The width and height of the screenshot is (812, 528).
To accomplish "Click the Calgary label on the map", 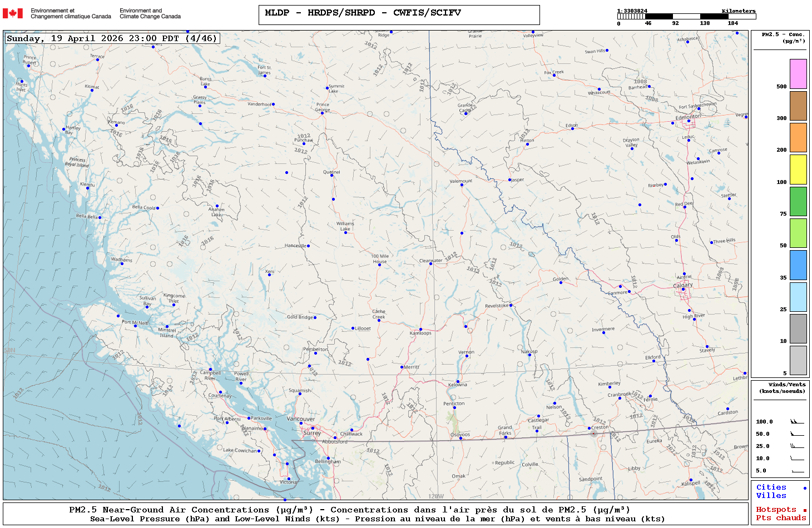I will pos(683,285).
